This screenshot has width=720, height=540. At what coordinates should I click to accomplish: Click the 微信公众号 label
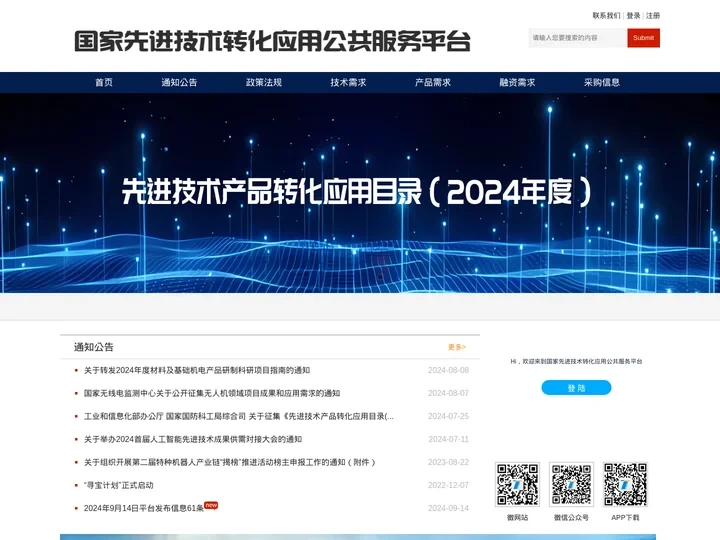571,518
